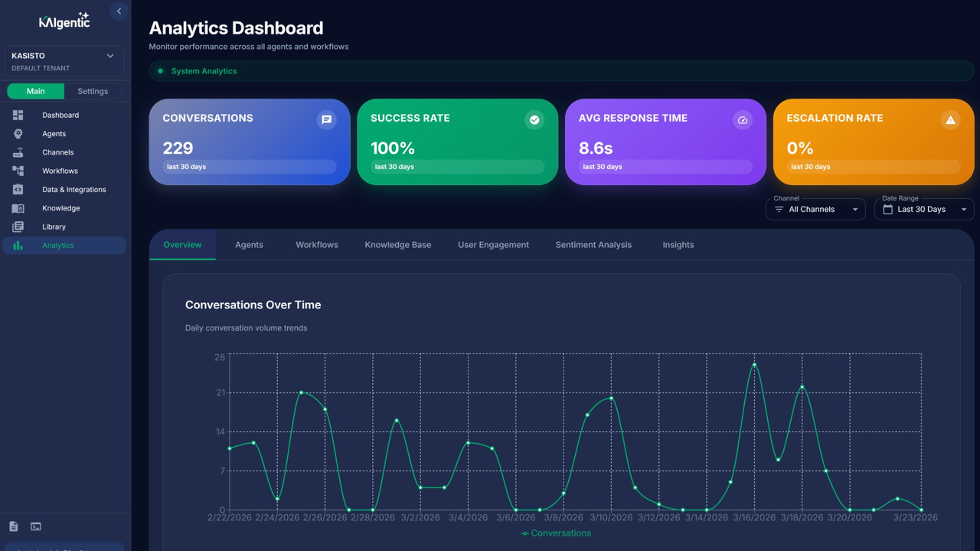The image size is (980, 551).
Task: Toggle the Conversations series in chart legend
Action: click(x=556, y=533)
